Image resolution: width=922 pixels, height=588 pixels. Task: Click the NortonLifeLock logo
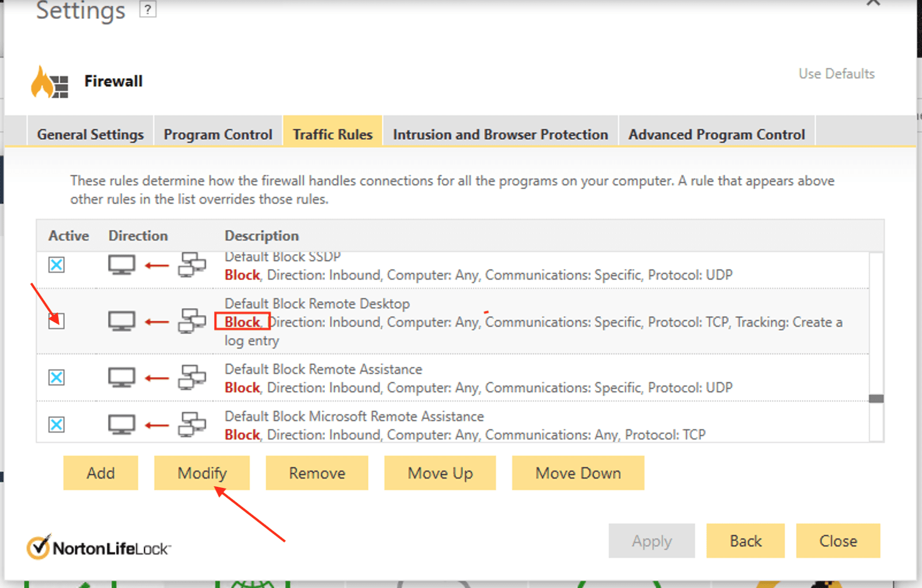coord(98,547)
